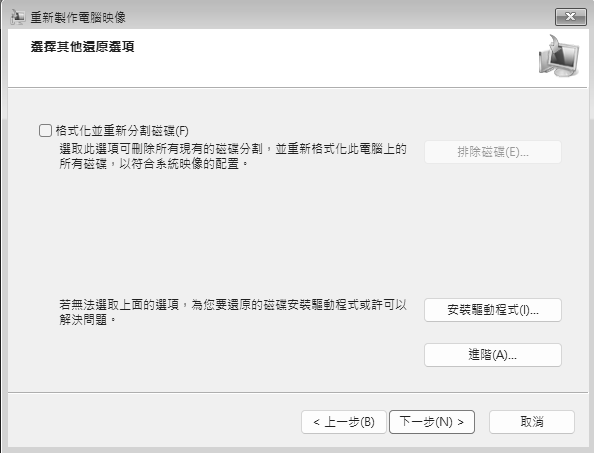Open the 進階(A)... options

492,355
